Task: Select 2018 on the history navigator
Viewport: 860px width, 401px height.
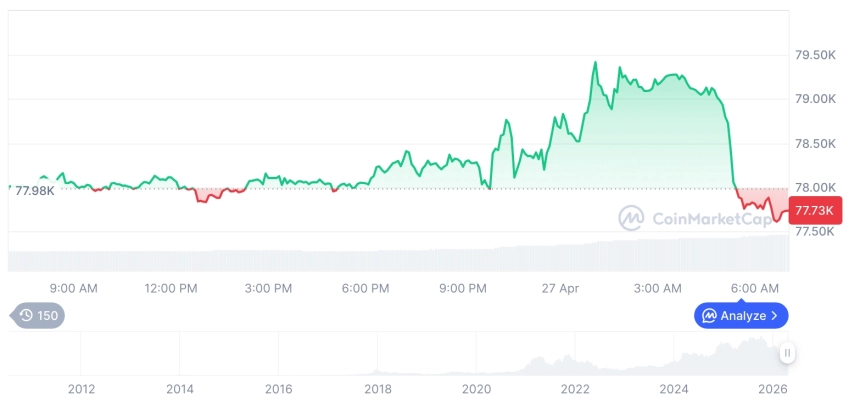Action: (378, 388)
